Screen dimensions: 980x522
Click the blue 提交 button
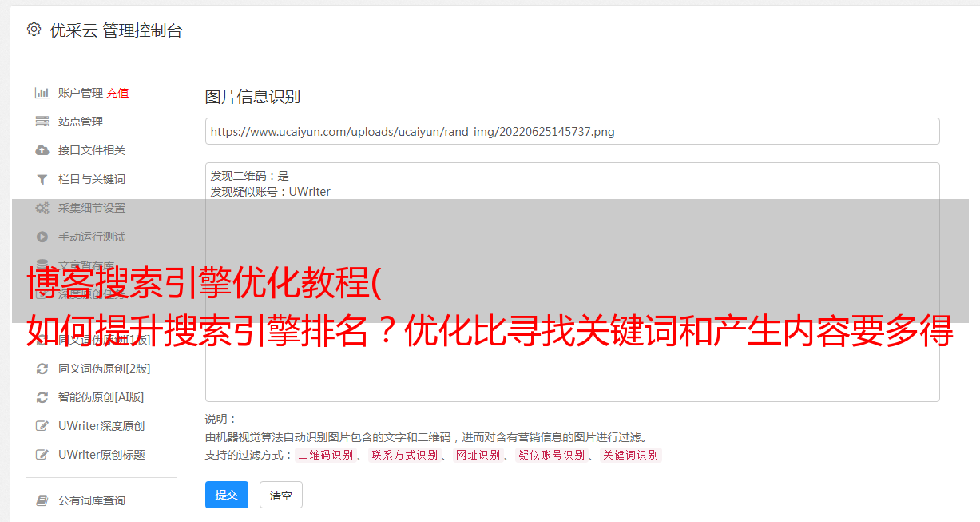227,495
